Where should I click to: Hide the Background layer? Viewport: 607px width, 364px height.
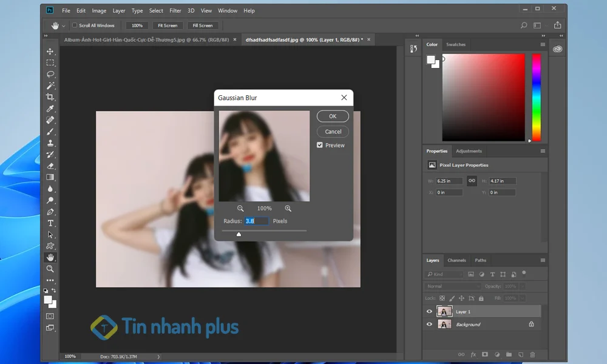[x=429, y=324]
